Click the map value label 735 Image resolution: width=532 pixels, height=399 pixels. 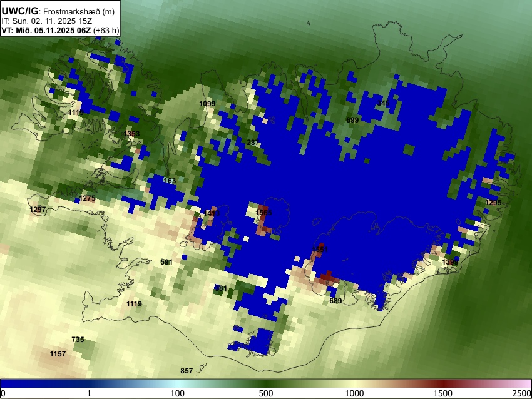tap(78, 340)
